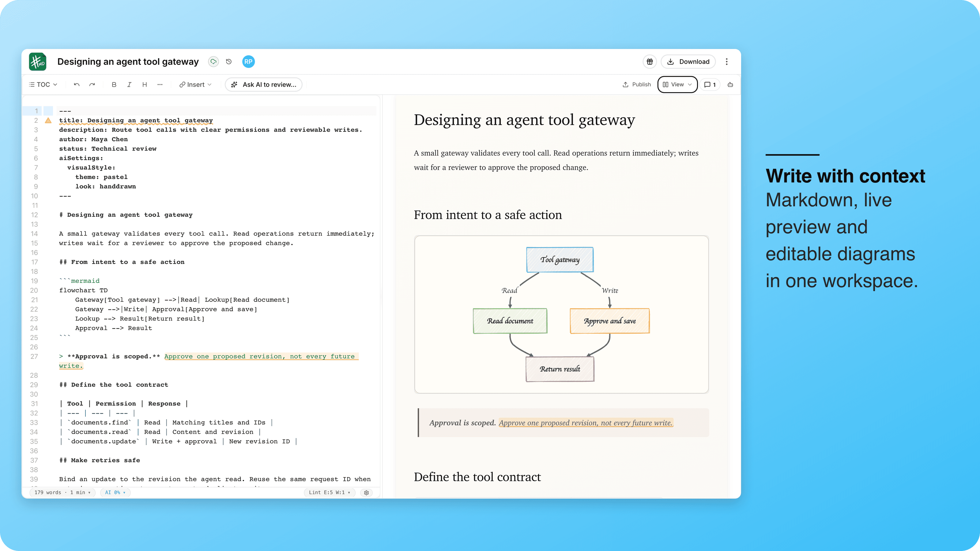Image resolution: width=980 pixels, height=551 pixels.
Task: Click the RP user avatar
Action: click(248, 62)
